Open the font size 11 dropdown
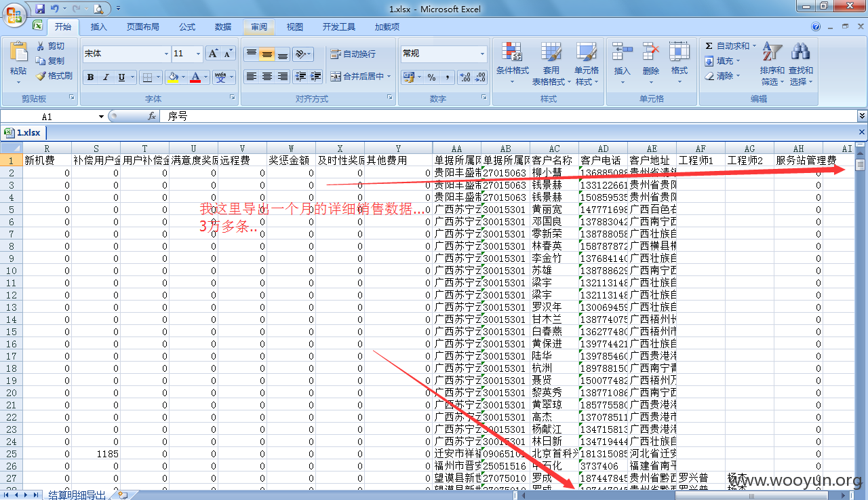The image size is (868, 500). (199, 54)
